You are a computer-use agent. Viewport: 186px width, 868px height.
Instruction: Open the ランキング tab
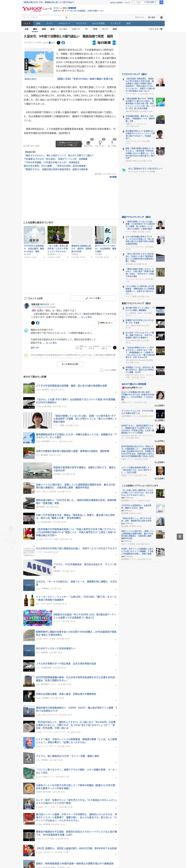pos(115,24)
